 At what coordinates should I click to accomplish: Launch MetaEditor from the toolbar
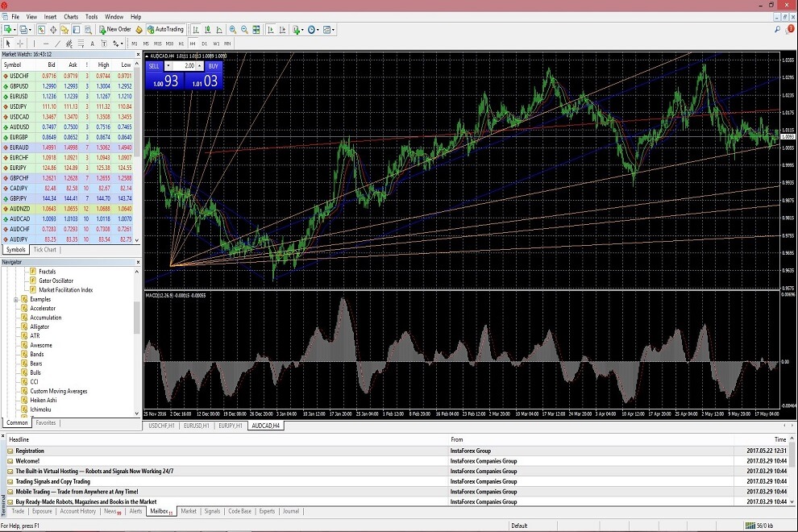tap(139, 30)
